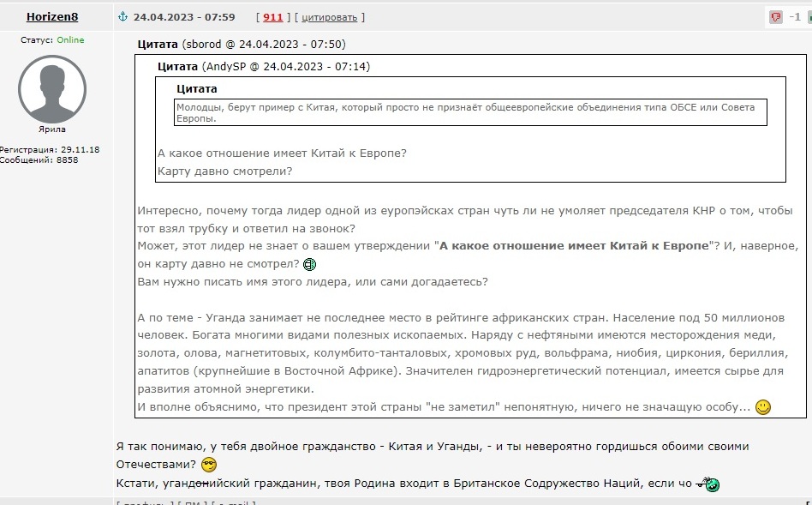812x505 pixels.
Task: Click the -1 post rating value
Action: 795,17
